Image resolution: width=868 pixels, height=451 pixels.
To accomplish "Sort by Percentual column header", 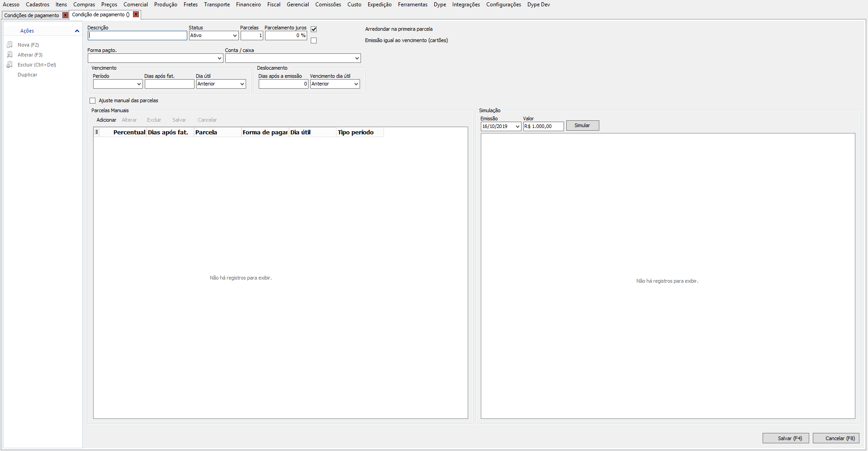I will click(x=123, y=132).
